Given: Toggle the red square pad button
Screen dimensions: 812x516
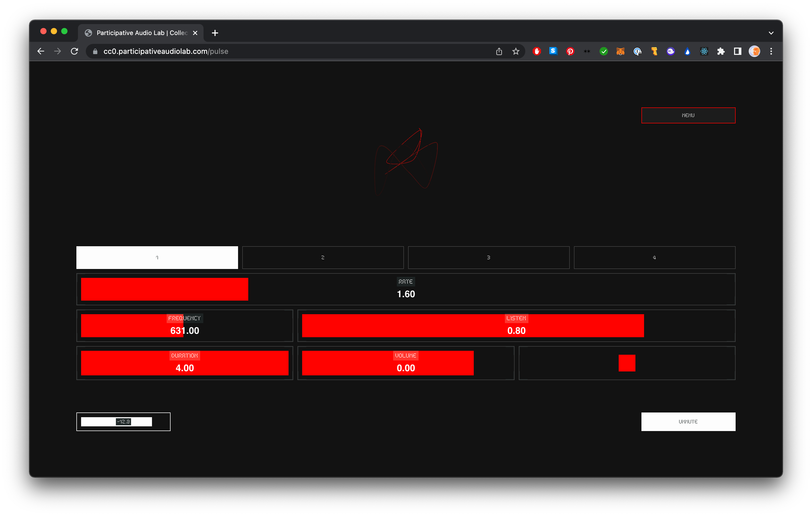Looking at the screenshot, I should tap(627, 363).
